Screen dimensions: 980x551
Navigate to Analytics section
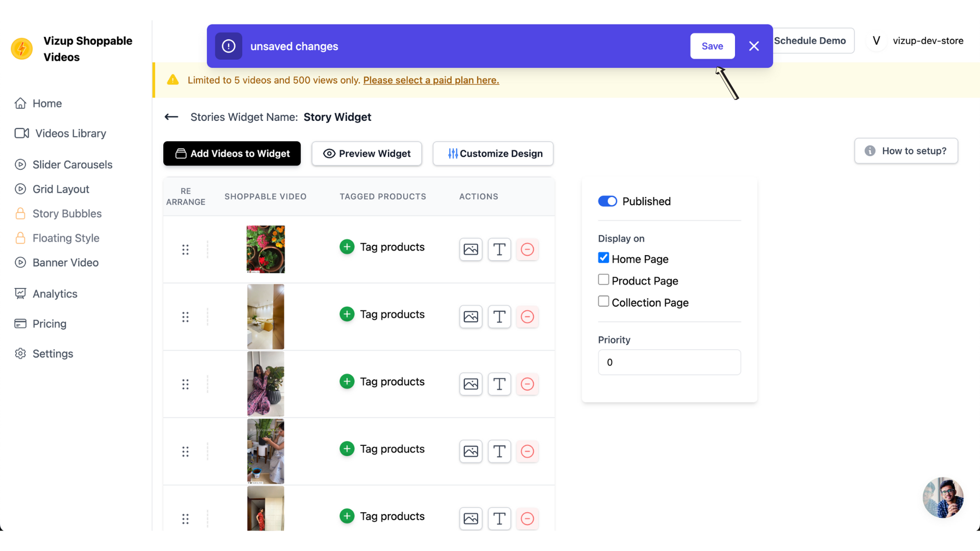coord(55,294)
